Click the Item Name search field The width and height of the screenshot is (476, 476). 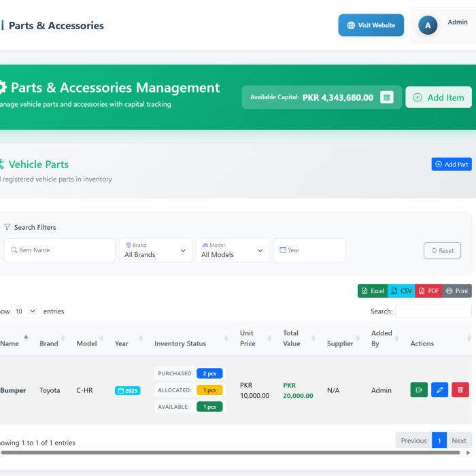(x=60, y=250)
